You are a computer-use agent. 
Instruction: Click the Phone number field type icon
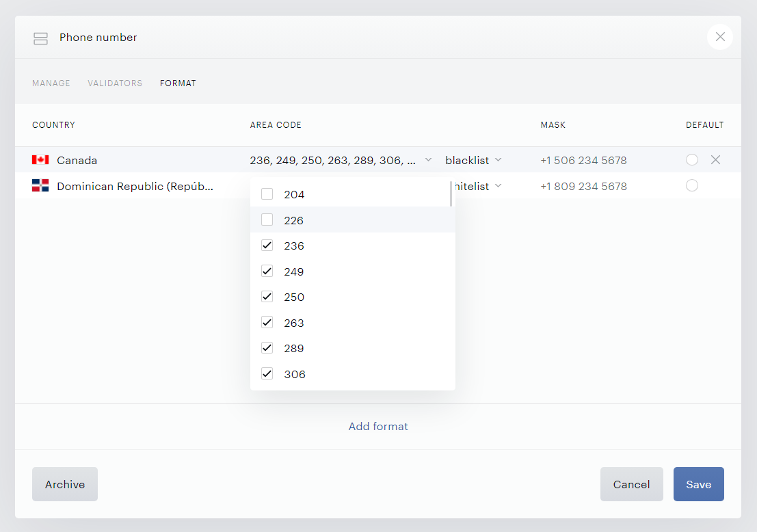click(x=40, y=38)
